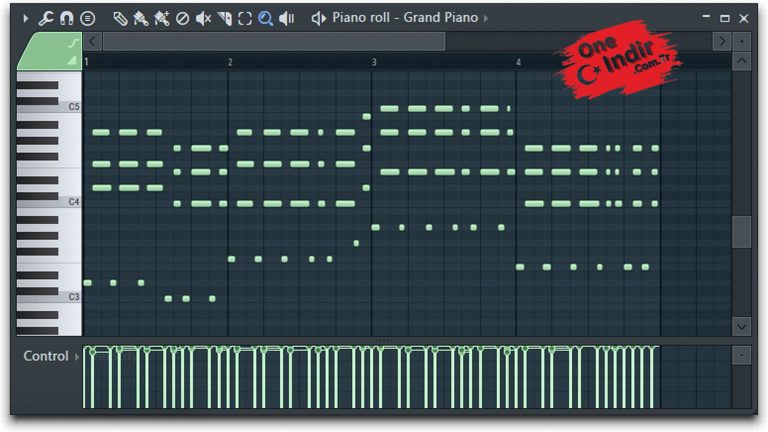Viewport: 768px width, 432px height.
Task: Click the small button right of Control lane
Action: (x=742, y=355)
